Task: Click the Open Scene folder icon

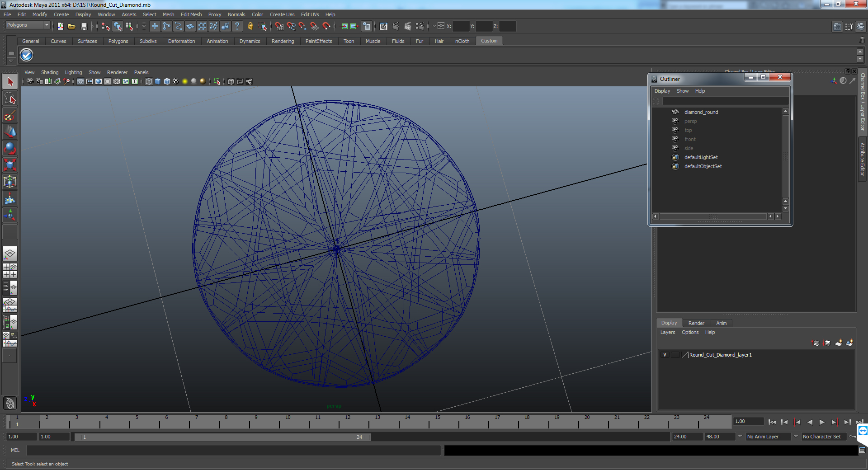Action: coord(71,26)
